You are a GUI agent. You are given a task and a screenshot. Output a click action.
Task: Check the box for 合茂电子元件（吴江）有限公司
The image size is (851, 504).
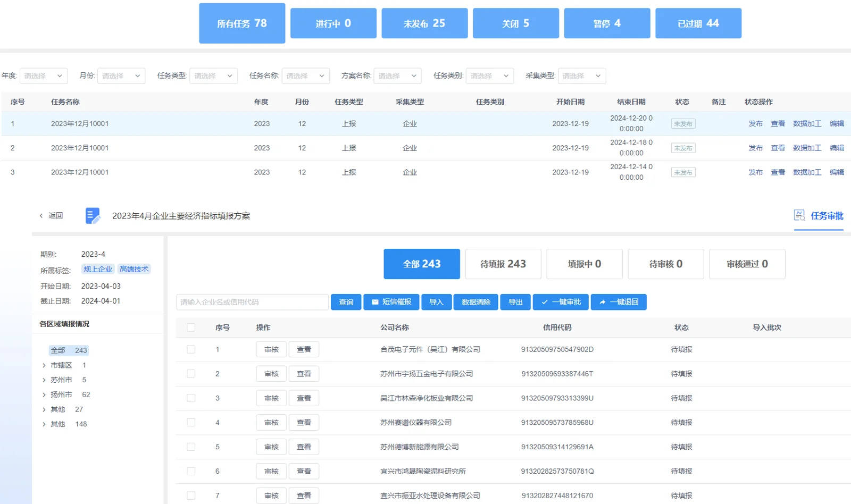(x=191, y=349)
